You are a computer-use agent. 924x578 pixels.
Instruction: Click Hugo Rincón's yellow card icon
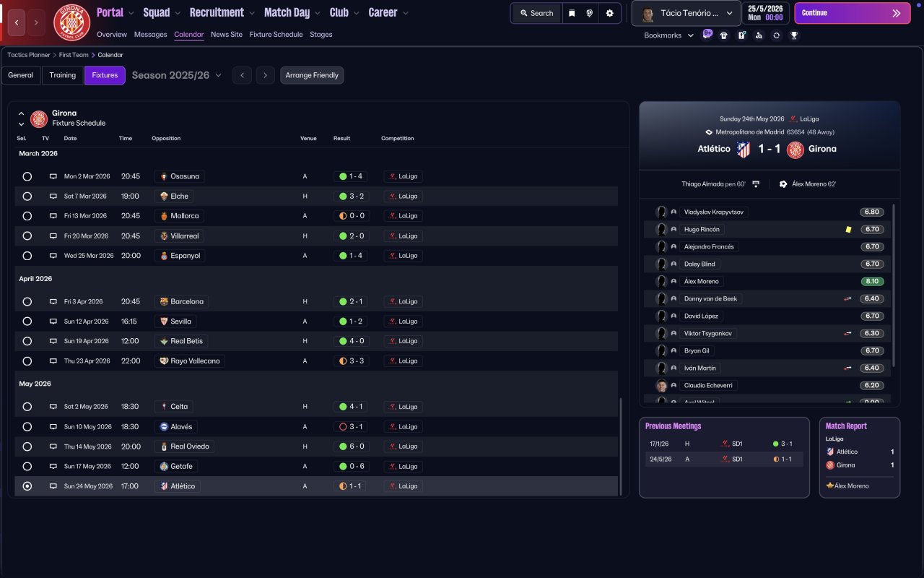tap(848, 230)
